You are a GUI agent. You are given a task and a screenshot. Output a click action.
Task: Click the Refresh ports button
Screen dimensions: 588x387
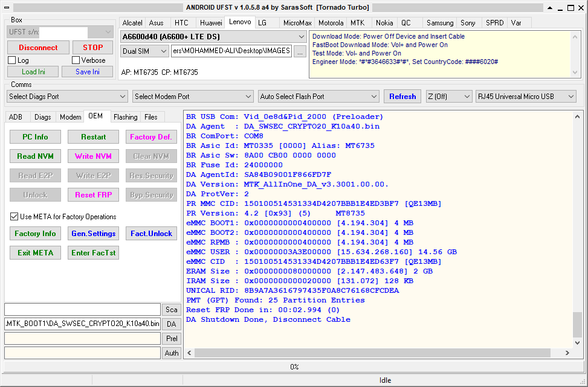click(402, 97)
